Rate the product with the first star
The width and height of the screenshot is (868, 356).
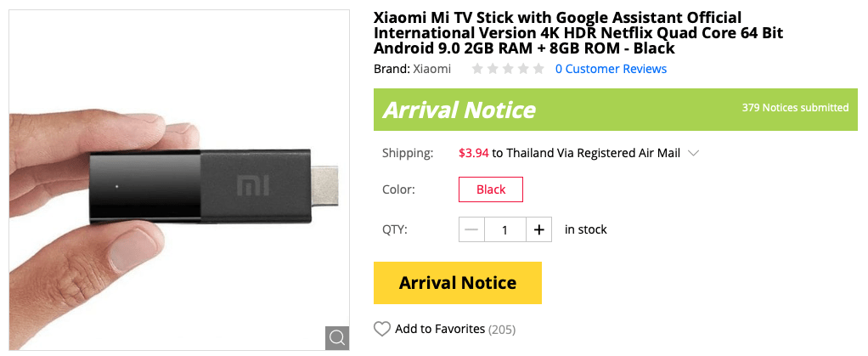coord(478,69)
